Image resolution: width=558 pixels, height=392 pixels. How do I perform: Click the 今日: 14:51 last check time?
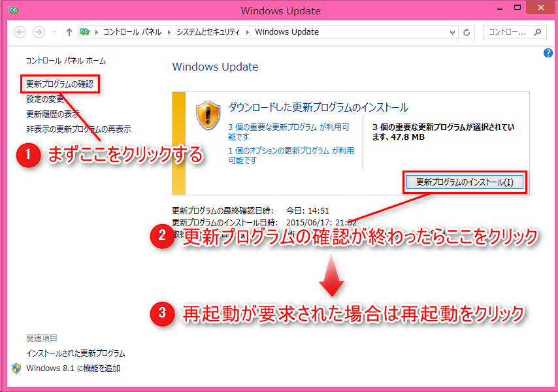(x=308, y=210)
